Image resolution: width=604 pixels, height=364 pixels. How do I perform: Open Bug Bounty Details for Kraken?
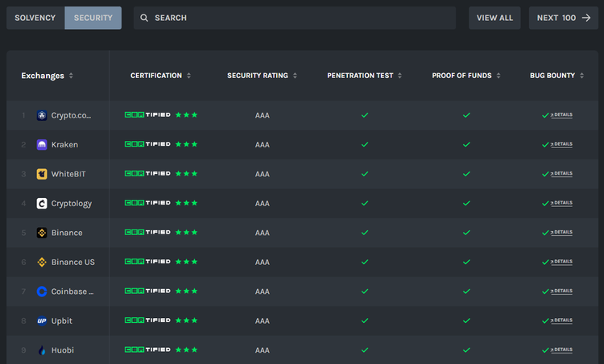point(561,144)
